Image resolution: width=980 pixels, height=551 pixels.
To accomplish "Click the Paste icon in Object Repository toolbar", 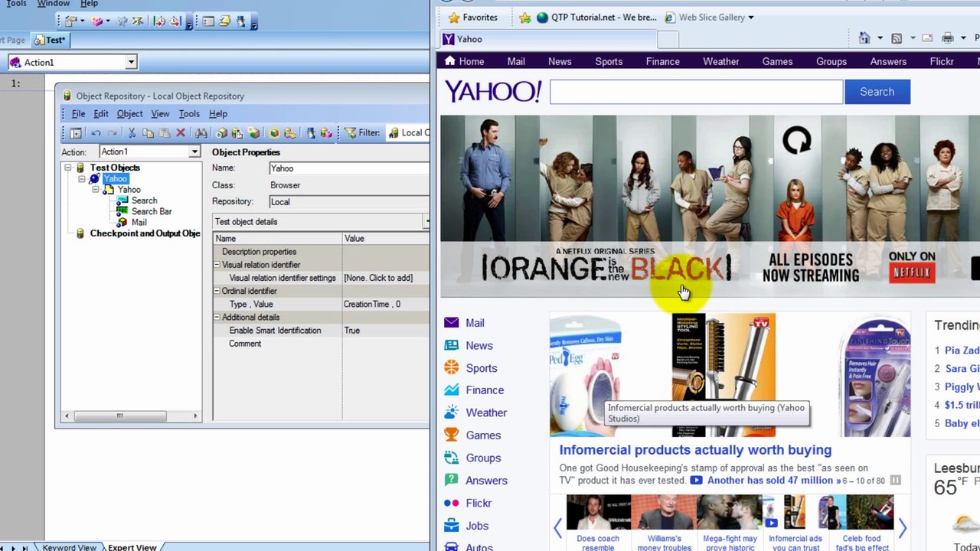I will tap(165, 133).
